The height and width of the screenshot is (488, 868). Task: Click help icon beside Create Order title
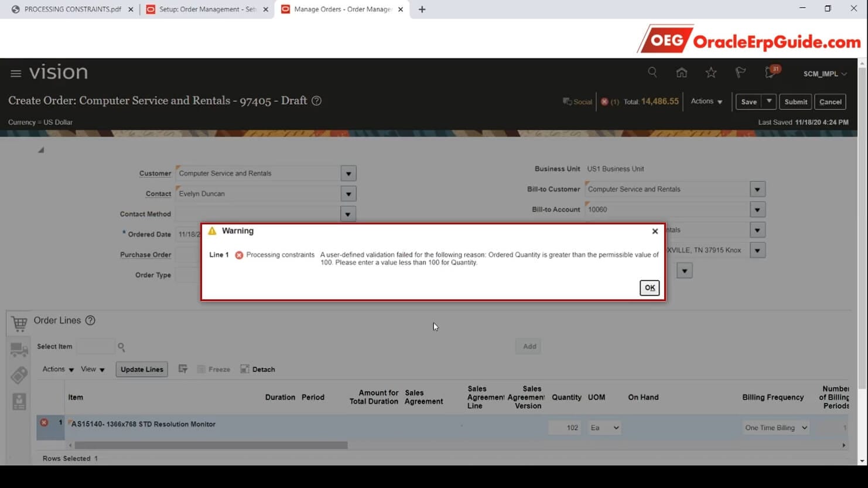(x=316, y=100)
